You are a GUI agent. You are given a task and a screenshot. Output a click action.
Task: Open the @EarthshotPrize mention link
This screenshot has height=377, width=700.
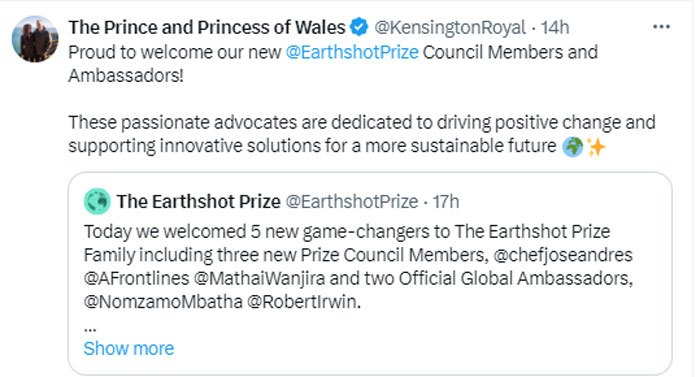[352, 52]
